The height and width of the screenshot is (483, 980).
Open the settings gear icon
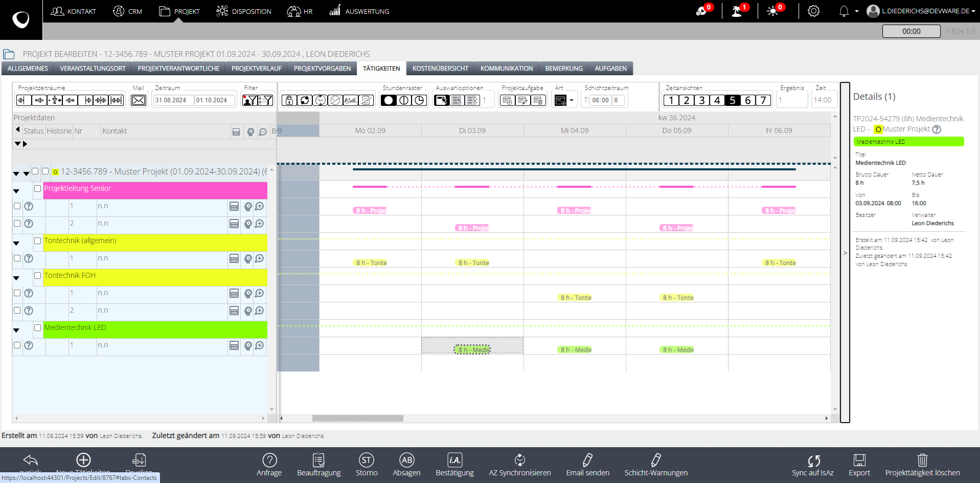(x=814, y=11)
